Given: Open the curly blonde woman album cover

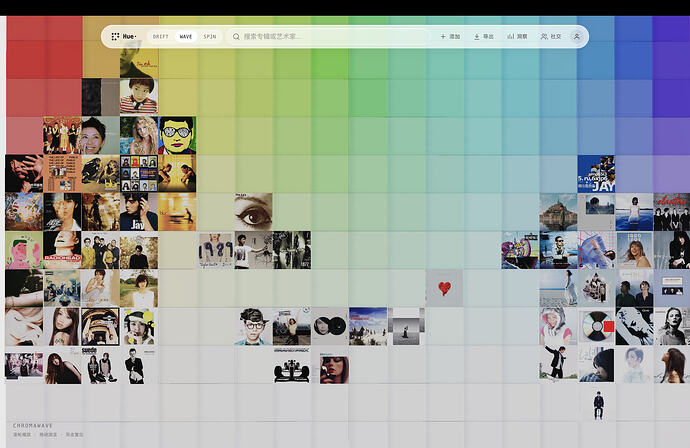Looking at the screenshot, I should tap(139, 136).
